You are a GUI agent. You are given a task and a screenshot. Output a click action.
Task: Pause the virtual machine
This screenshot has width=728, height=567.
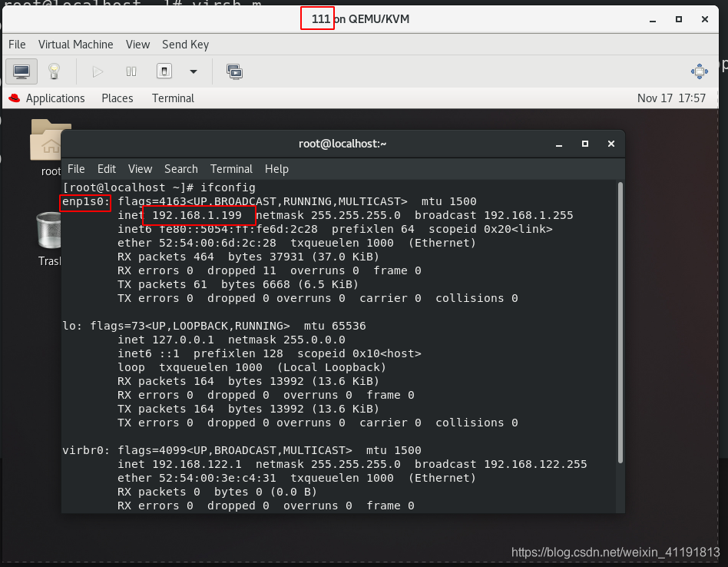(x=131, y=71)
